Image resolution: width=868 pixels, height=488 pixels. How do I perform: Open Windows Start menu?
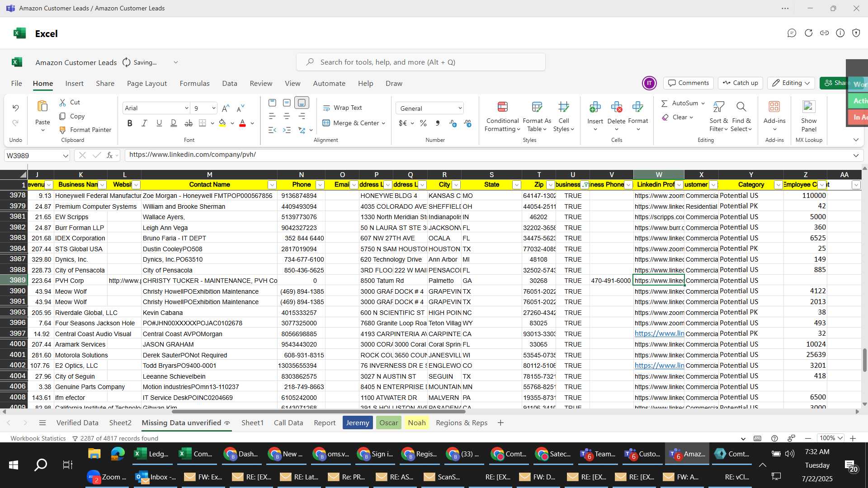[14, 465]
